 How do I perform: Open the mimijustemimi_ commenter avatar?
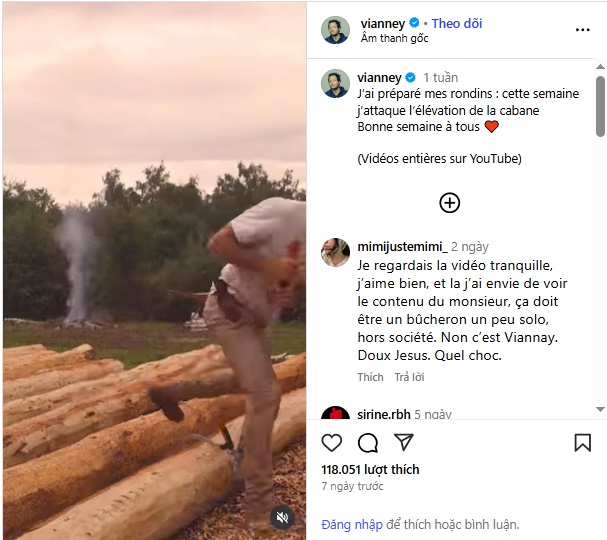point(335,252)
